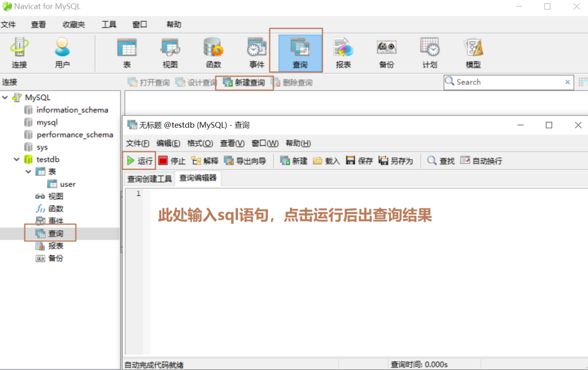Open 格式(O) menu in query window
The height and width of the screenshot is (370, 588).
click(200, 143)
